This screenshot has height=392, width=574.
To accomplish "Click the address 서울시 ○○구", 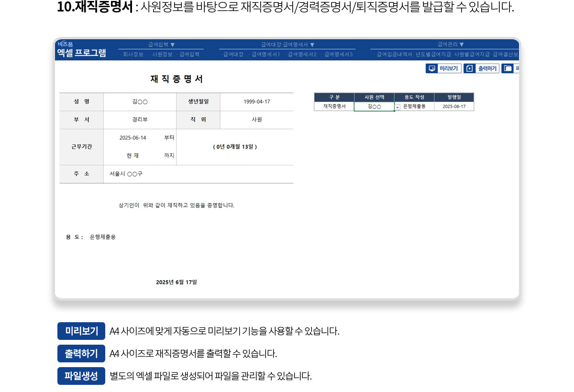I will click(126, 174).
